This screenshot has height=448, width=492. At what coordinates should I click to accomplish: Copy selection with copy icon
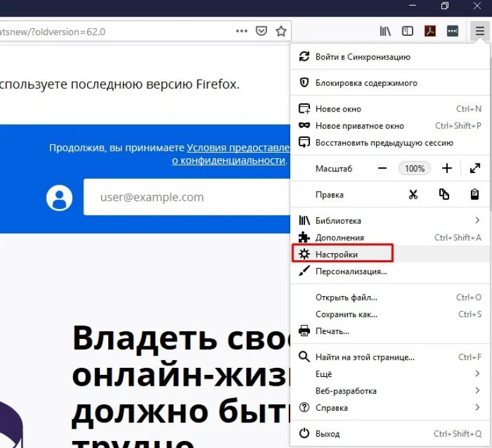(444, 195)
